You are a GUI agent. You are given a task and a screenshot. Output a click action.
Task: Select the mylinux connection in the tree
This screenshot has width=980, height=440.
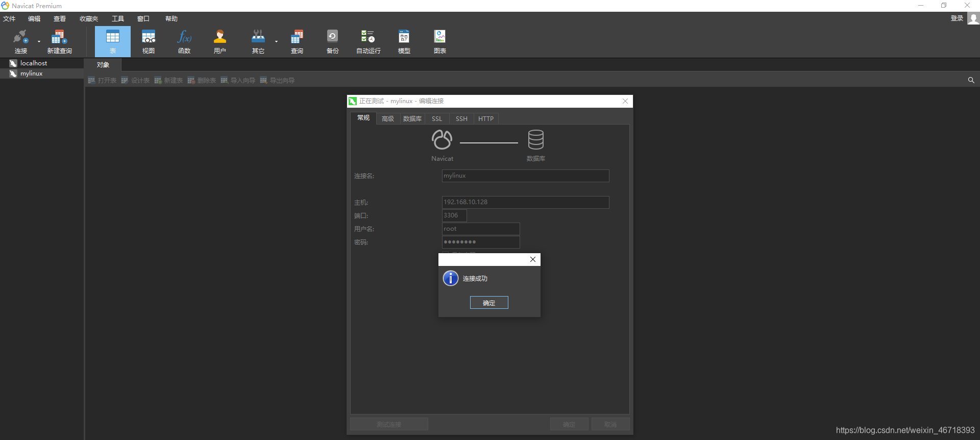pos(31,74)
